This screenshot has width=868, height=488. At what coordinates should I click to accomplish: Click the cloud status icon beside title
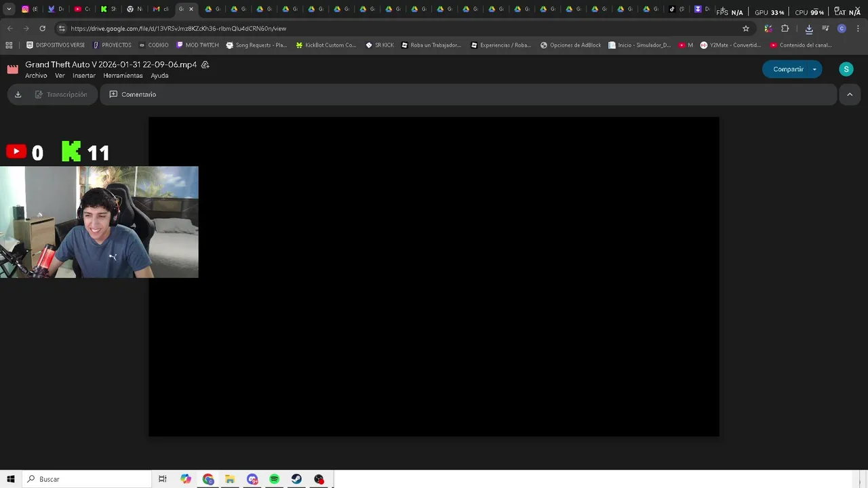205,64
